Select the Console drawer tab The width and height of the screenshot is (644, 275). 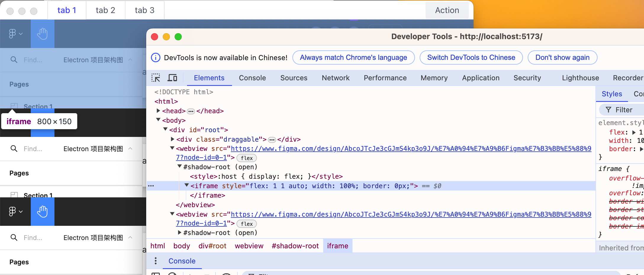[182, 261]
